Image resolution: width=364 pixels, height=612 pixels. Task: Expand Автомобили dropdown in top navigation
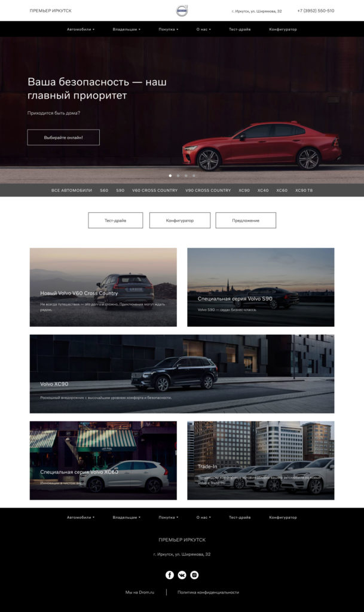pyautogui.click(x=80, y=29)
